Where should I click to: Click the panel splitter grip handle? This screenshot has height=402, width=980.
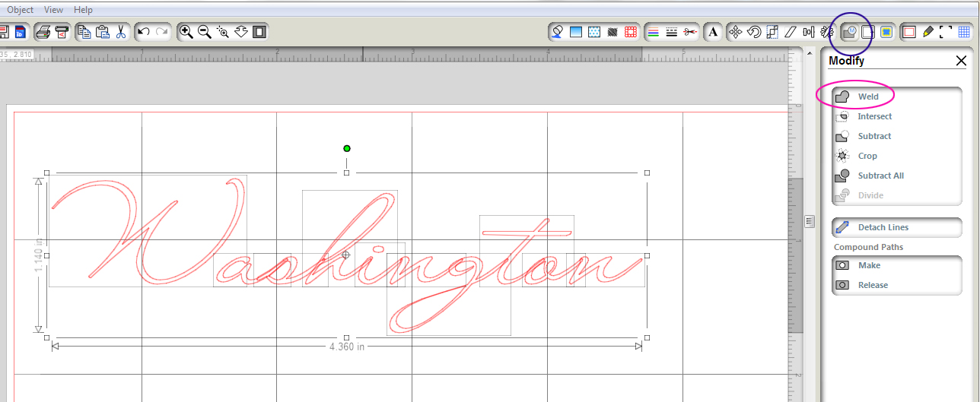(810, 221)
